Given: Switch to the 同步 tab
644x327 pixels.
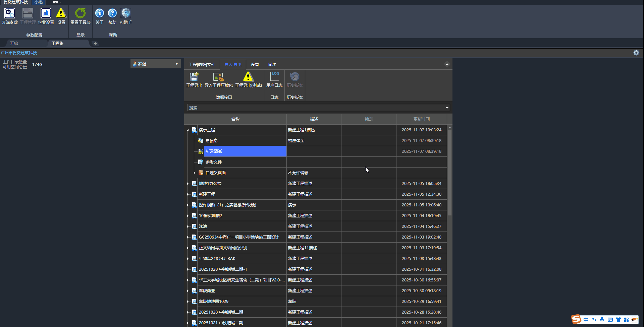Looking at the screenshot, I should click(x=272, y=65).
